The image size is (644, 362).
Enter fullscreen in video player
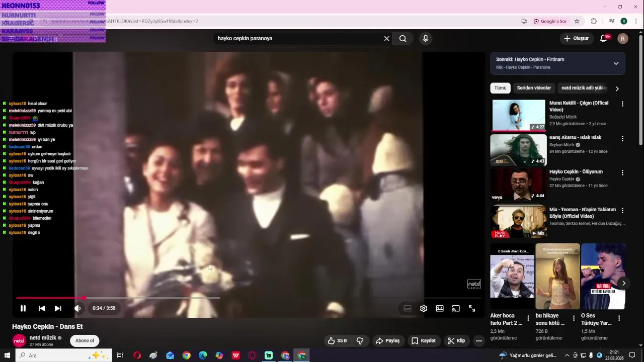coord(472,308)
